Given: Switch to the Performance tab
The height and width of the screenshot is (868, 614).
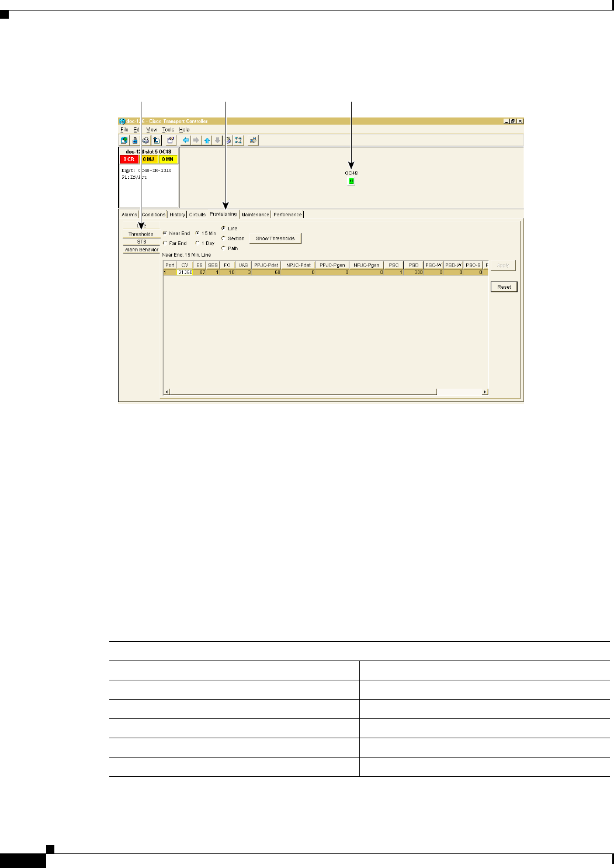Looking at the screenshot, I should pyautogui.click(x=288, y=215).
